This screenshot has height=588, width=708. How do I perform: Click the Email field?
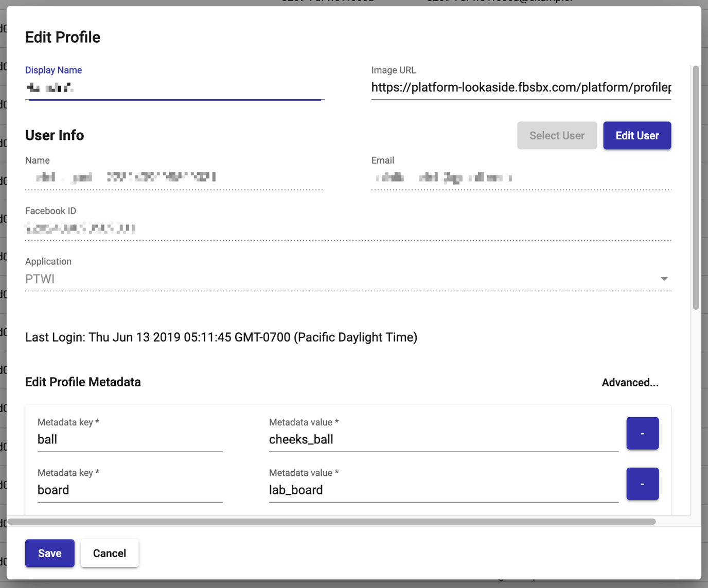click(521, 177)
